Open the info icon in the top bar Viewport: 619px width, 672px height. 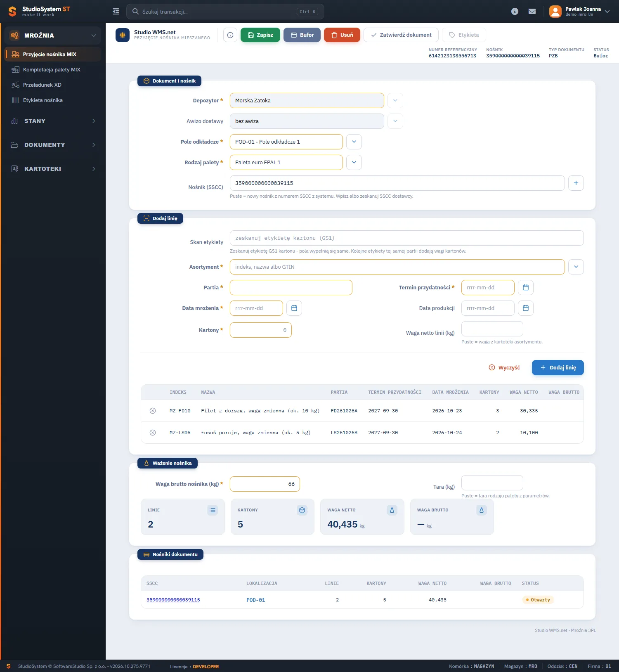pos(515,12)
